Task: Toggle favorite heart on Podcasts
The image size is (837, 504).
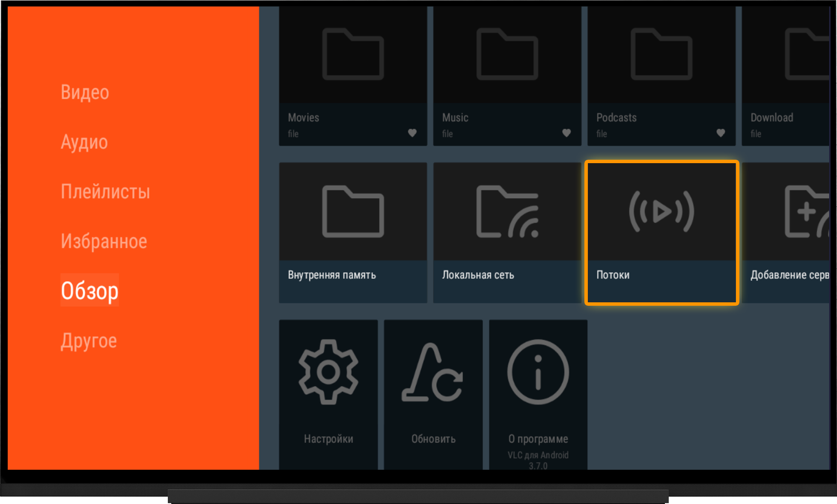Action: click(x=721, y=133)
